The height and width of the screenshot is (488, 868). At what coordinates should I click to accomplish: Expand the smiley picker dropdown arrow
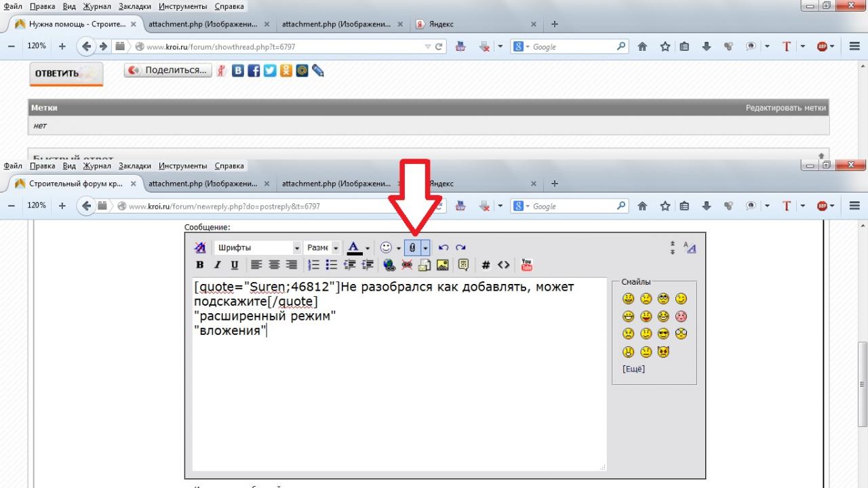coord(399,249)
